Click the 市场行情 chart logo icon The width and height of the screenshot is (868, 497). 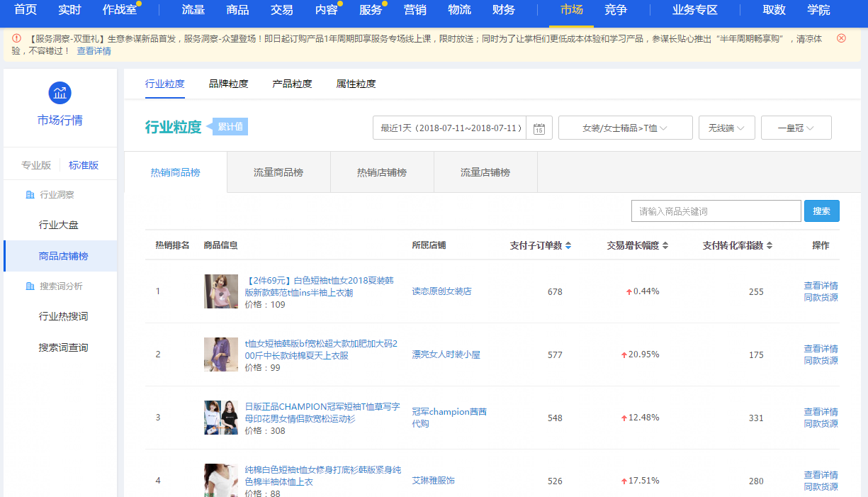(60, 93)
